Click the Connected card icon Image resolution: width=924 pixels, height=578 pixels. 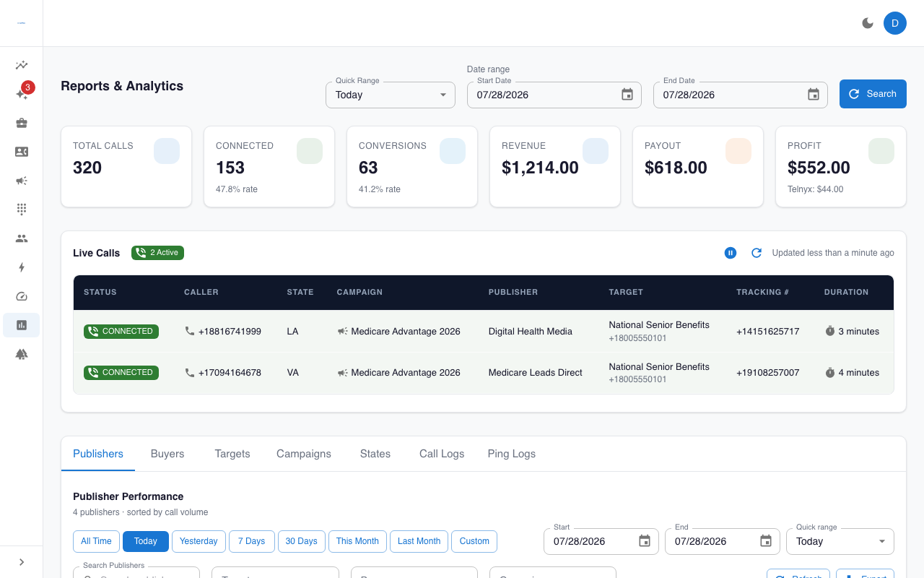(310, 151)
